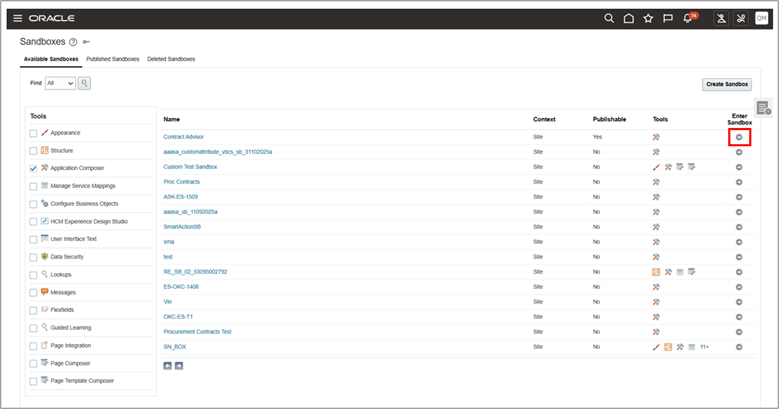Check the Page Template Composer checkbox
779x409 pixels.
(33, 381)
